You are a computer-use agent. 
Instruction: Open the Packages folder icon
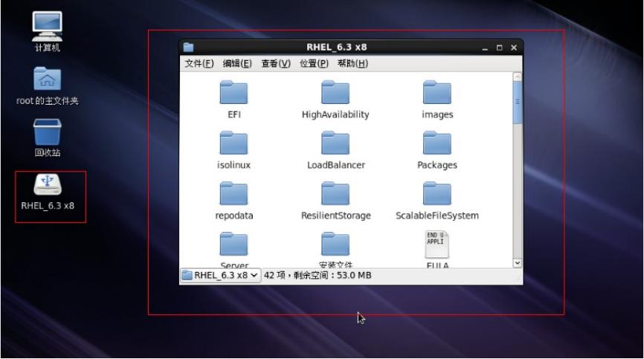pyautogui.click(x=437, y=143)
